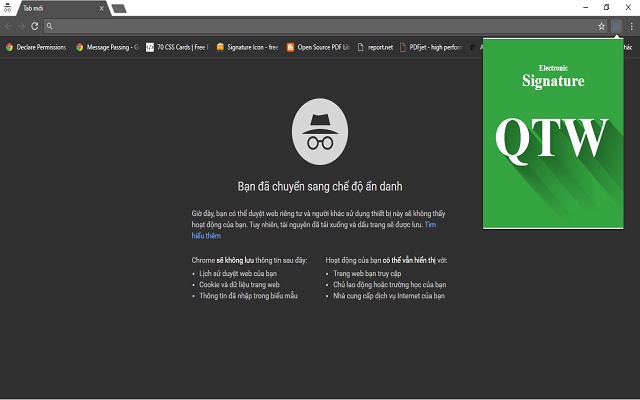The height and width of the screenshot is (400, 640).
Task: Click 'Thông tin đã nhập trong biểu mẫu' item
Action: tap(248, 296)
